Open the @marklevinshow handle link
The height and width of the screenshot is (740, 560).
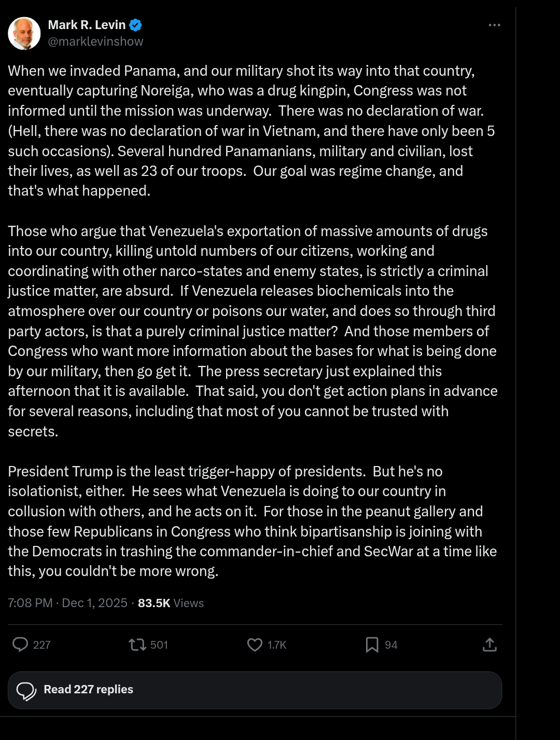click(x=95, y=42)
